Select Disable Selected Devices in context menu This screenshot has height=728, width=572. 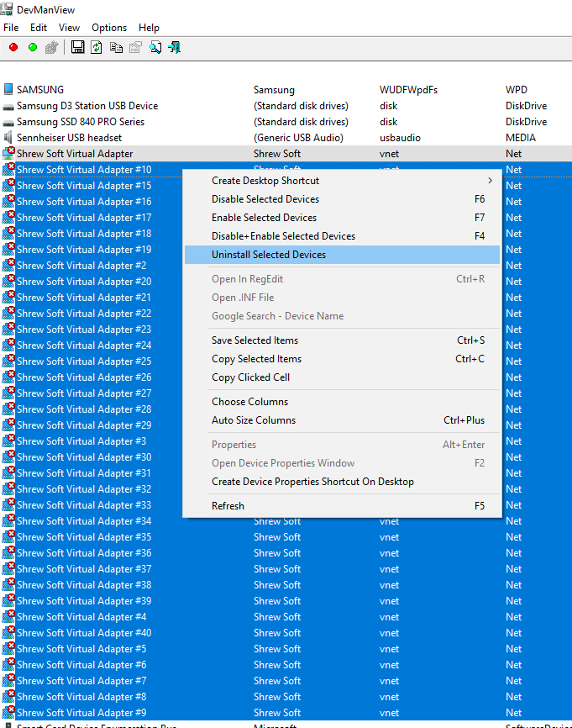coord(265,199)
